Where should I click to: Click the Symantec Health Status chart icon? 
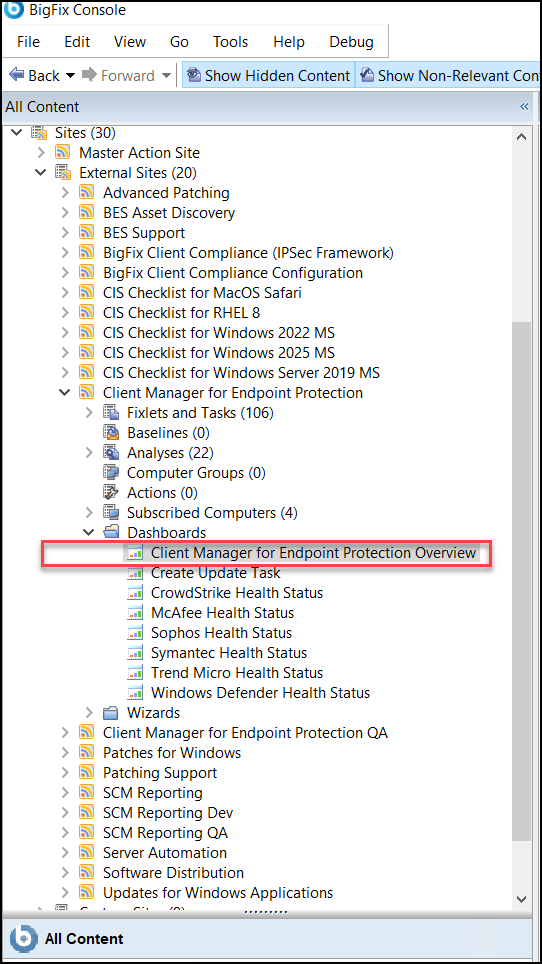coord(135,652)
